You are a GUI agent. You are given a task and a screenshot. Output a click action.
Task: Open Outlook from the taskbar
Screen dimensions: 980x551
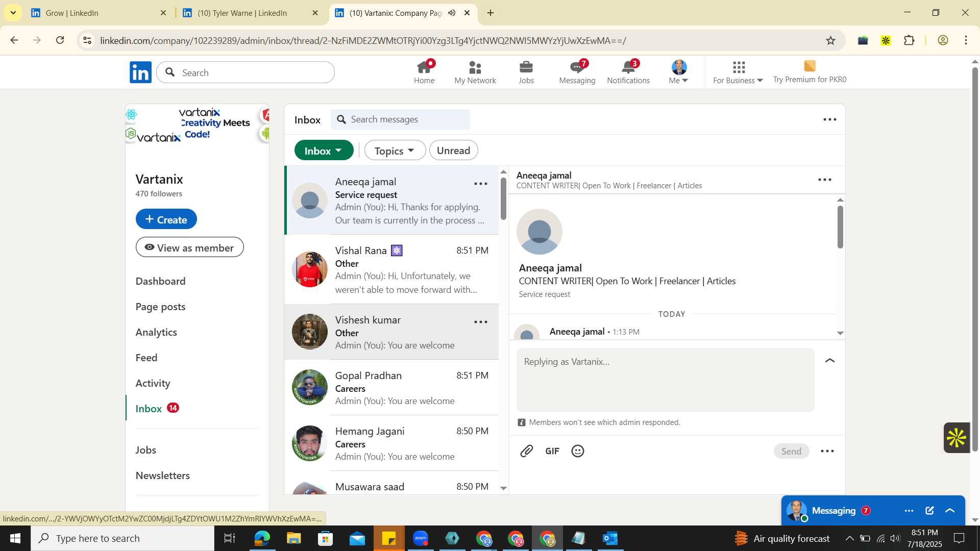click(x=610, y=538)
